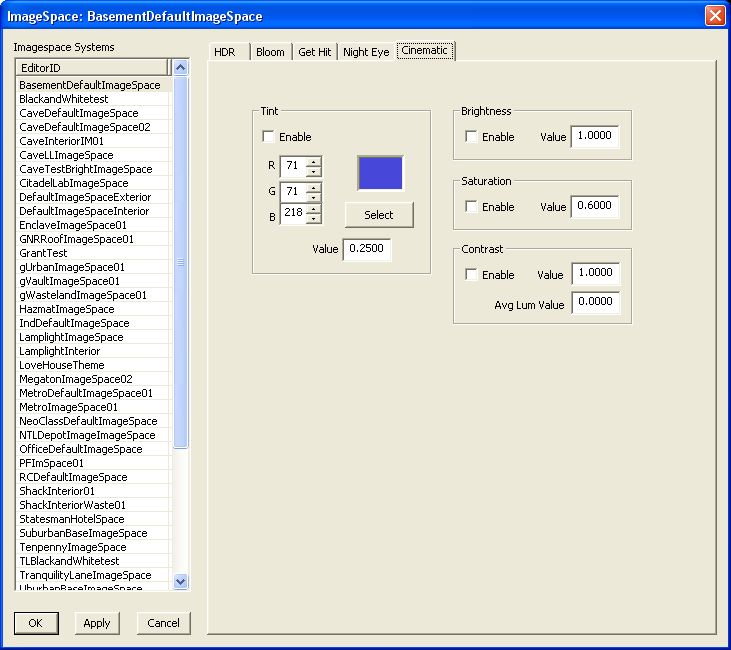Close the ImageSpace dialog window
The height and width of the screenshot is (650, 731).
[x=715, y=15]
